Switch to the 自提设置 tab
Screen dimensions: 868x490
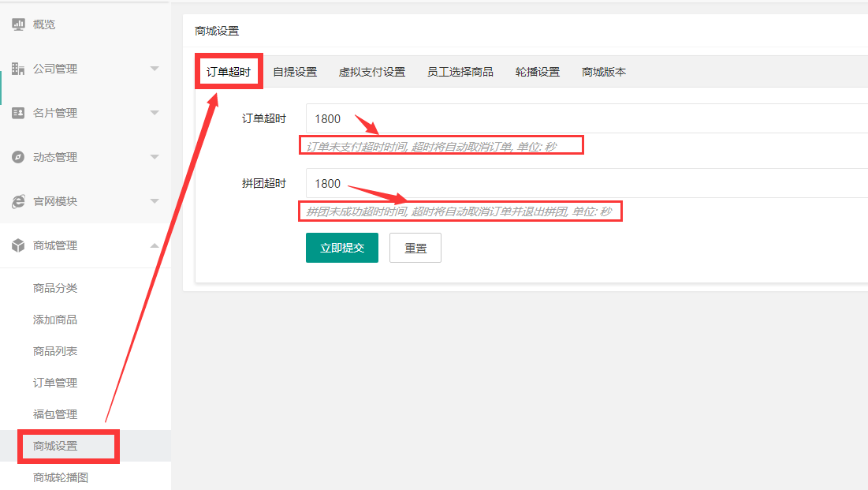click(x=295, y=72)
